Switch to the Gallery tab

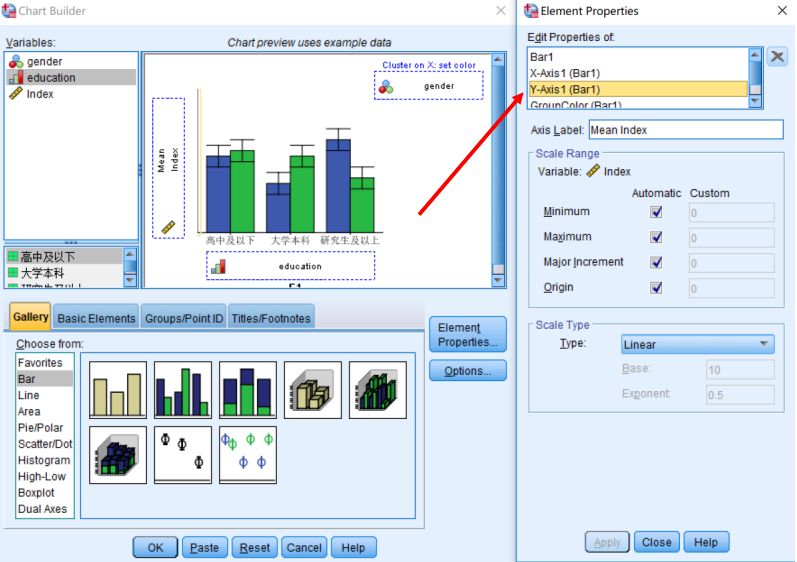[x=30, y=317]
